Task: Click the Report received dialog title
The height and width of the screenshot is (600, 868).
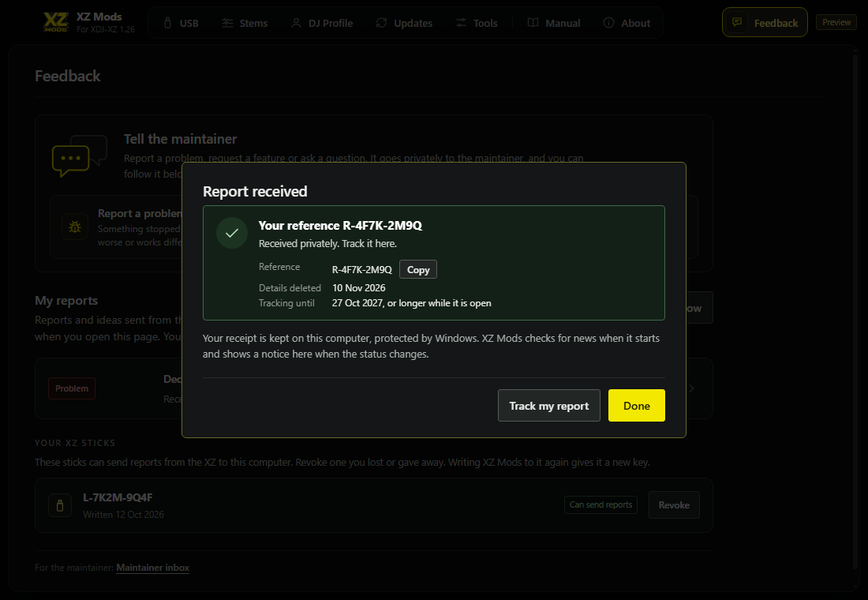Action: [255, 191]
